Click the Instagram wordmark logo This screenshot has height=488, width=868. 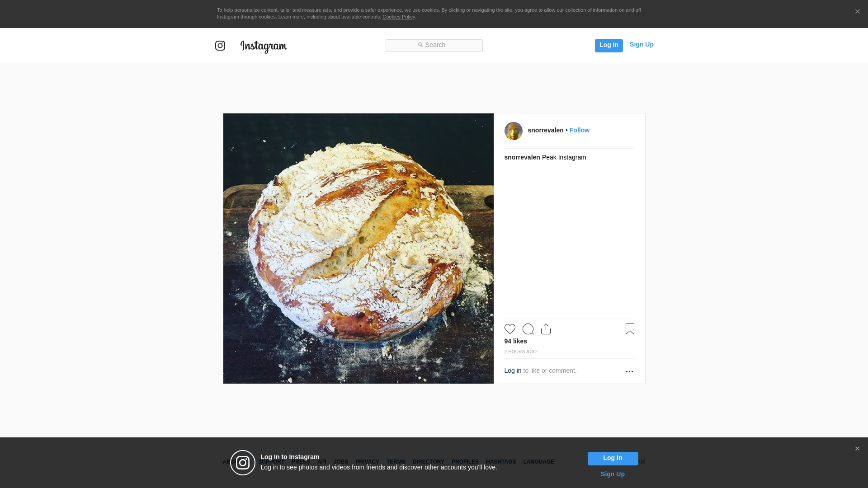[x=264, y=47]
